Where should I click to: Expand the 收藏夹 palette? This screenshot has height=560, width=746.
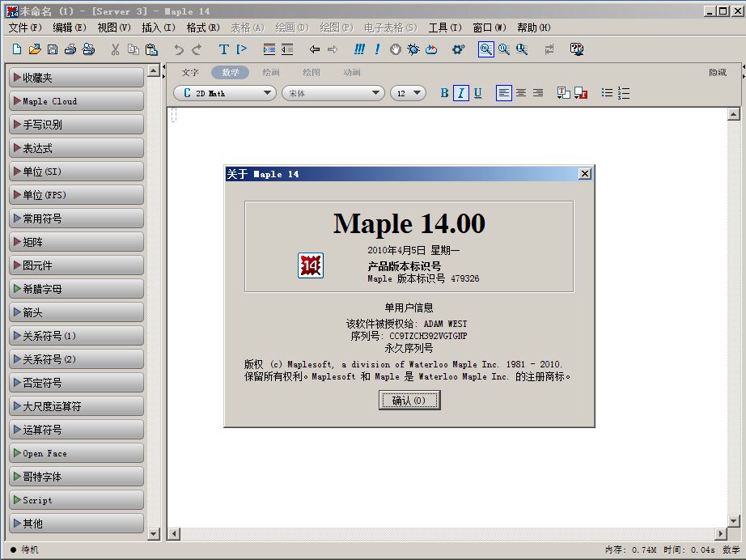(76, 78)
